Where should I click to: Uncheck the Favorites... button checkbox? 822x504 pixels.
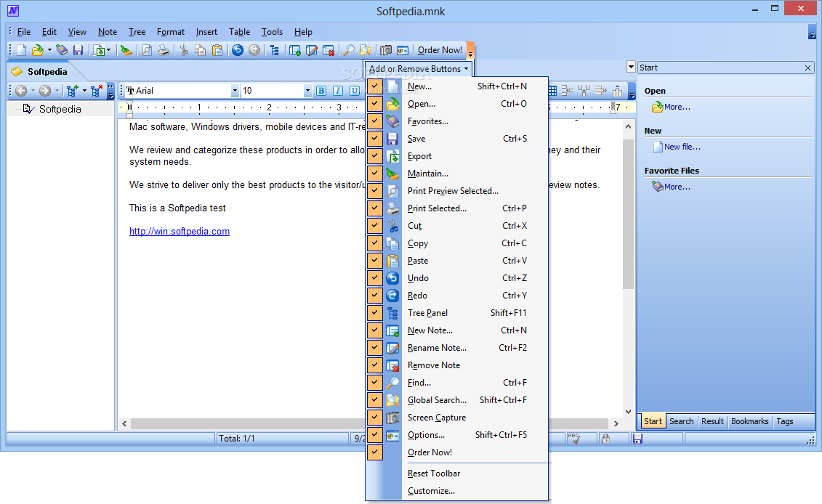(375, 121)
